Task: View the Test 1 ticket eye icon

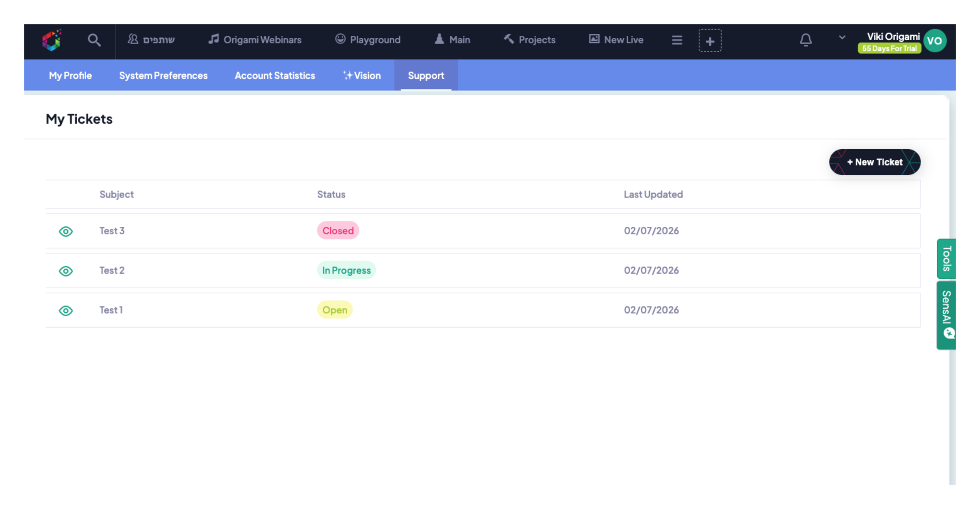Action: pos(66,311)
